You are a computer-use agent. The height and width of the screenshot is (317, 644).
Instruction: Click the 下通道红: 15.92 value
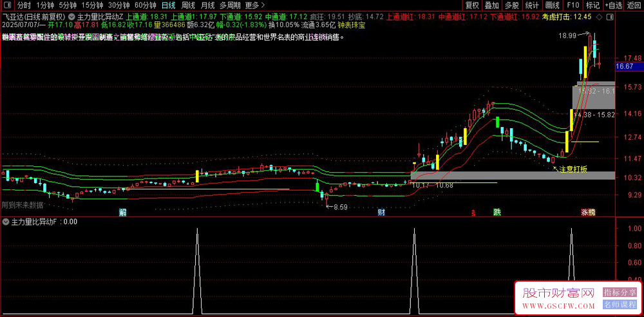click(515, 17)
